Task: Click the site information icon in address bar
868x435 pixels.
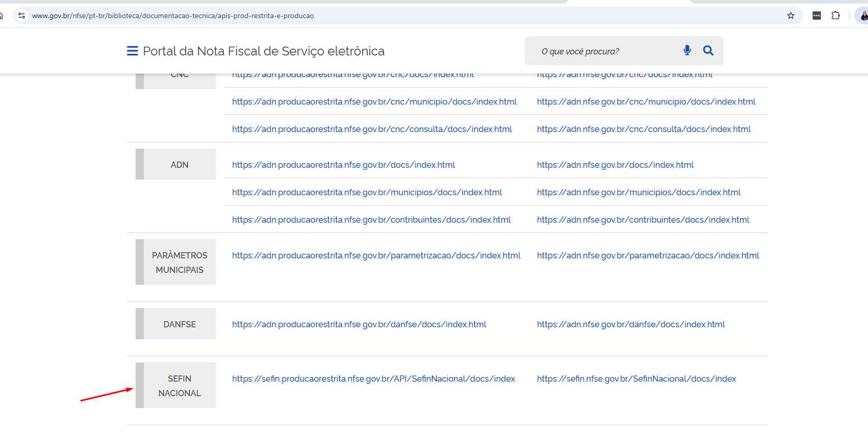Action: click(x=22, y=16)
